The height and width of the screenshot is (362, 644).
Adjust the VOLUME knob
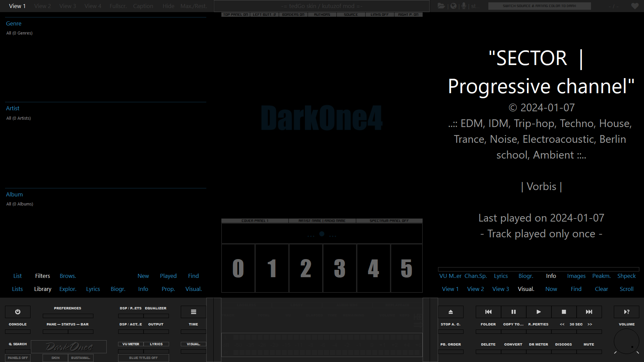(626, 341)
